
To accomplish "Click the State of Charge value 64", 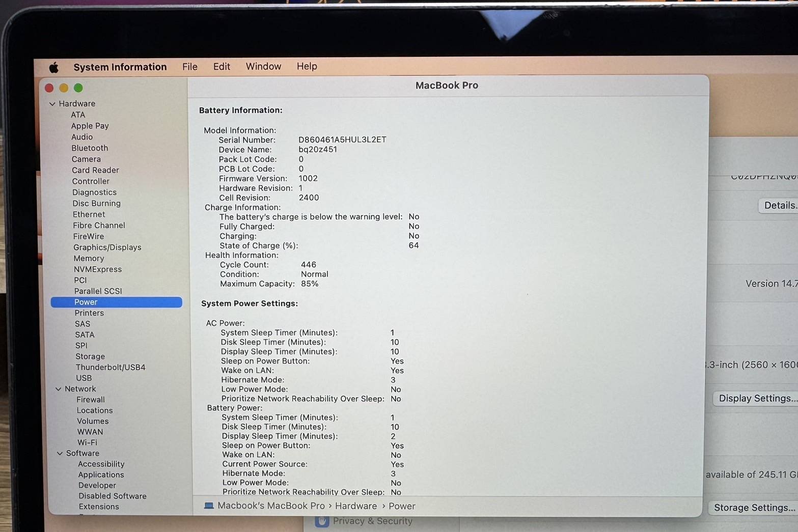I will click(x=414, y=245).
